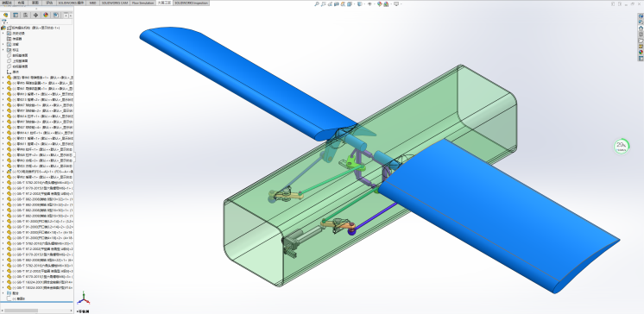The image size is (644, 314).
Task: Click the view triad axes icon
Action: coord(84,298)
